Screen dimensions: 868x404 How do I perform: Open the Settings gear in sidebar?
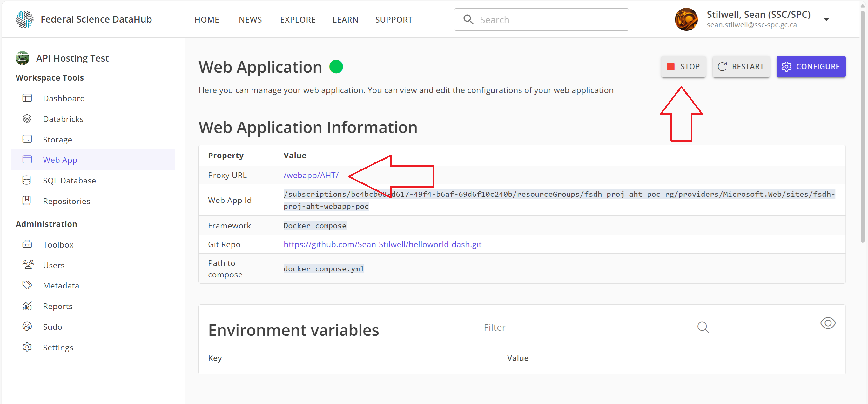point(27,347)
